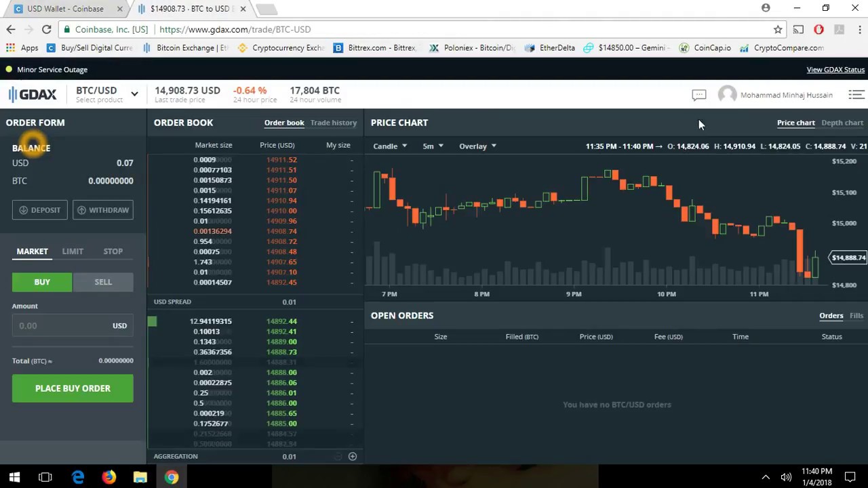Click the taskbar clock showing 11:40 PM
Screen dimensions: 868x488
816,477
